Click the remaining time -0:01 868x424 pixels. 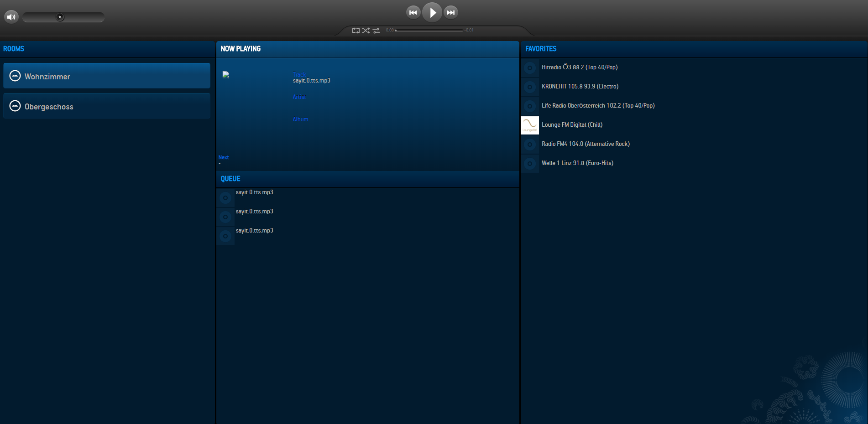tap(469, 30)
